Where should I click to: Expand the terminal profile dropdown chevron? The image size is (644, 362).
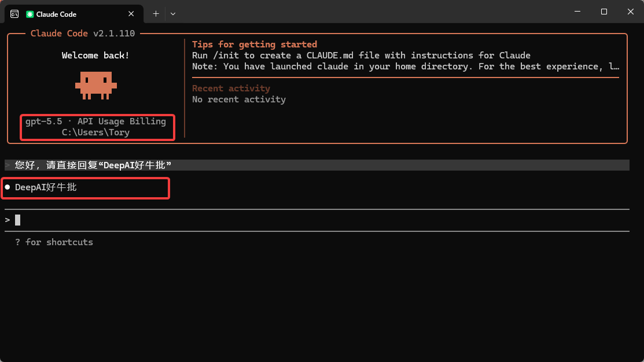[x=173, y=14]
